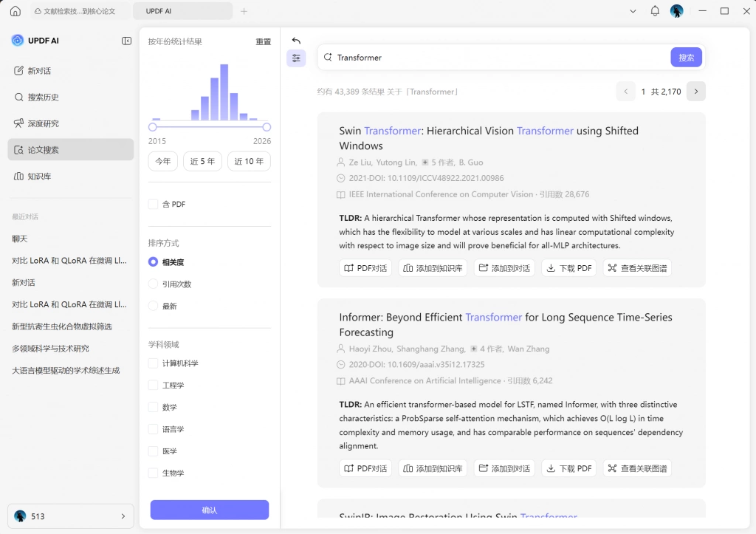Open a new tab with plus button
Image resolution: width=756 pixels, height=534 pixels.
[244, 11]
